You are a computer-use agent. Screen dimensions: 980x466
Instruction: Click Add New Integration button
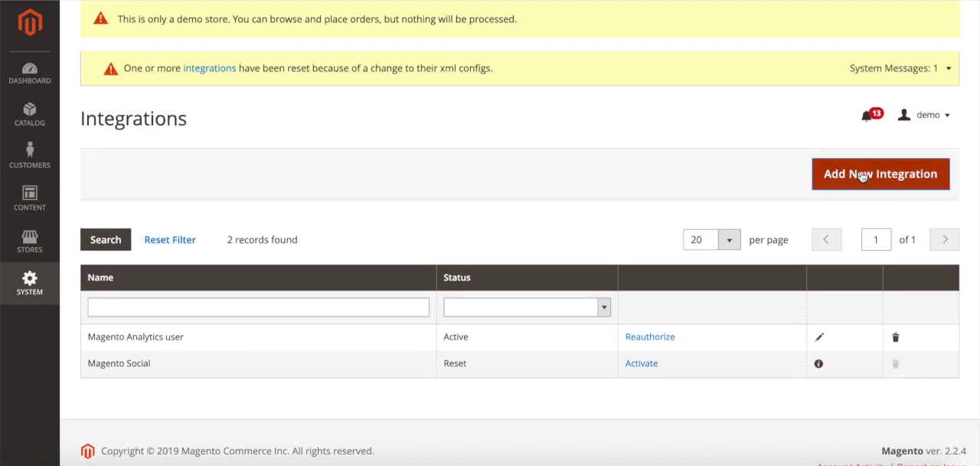(880, 174)
